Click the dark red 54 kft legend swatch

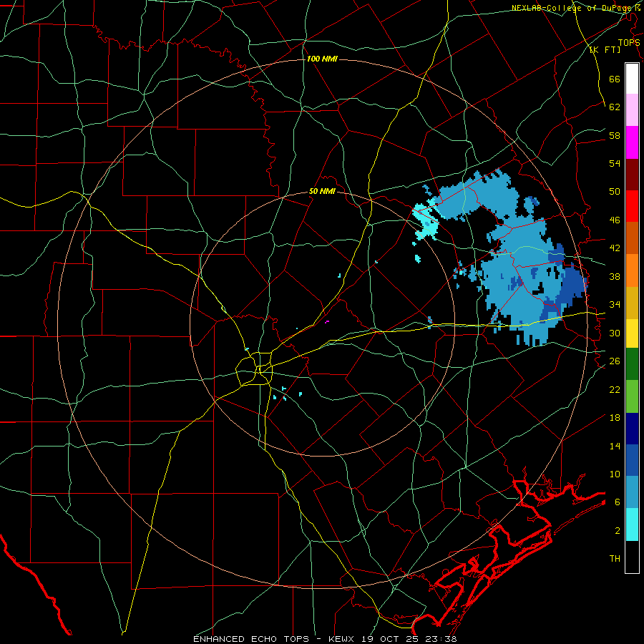[632, 174]
